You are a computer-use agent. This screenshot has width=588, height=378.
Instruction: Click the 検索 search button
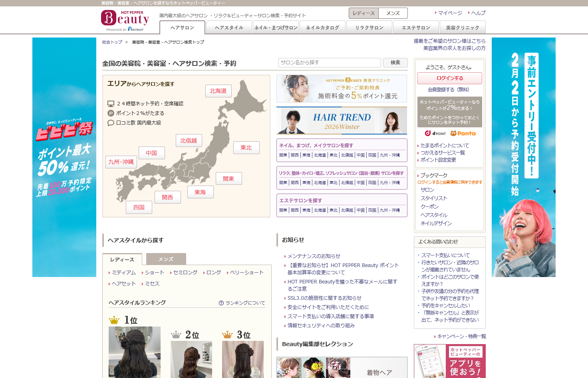(395, 63)
